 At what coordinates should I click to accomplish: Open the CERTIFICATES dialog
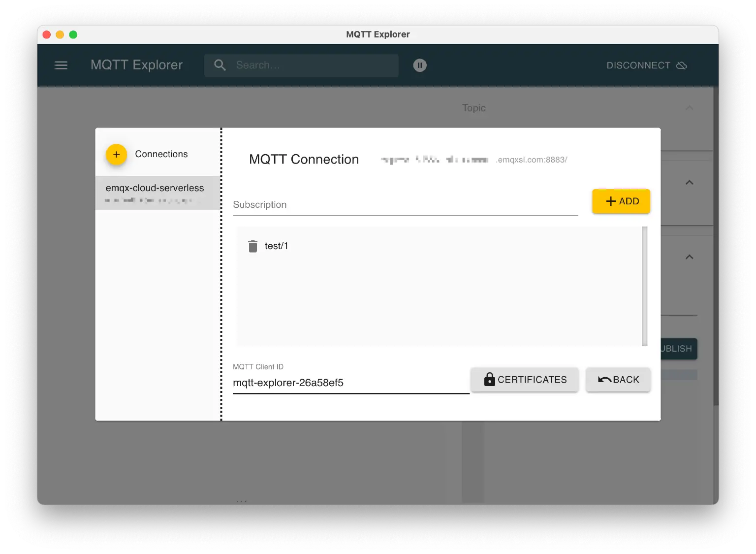(x=524, y=379)
